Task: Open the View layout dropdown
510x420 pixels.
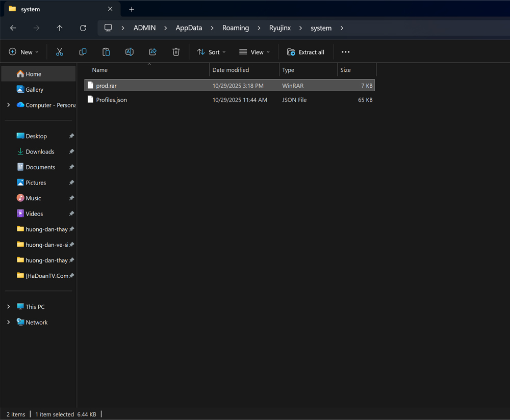Action: pyautogui.click(x=254, y=52)
